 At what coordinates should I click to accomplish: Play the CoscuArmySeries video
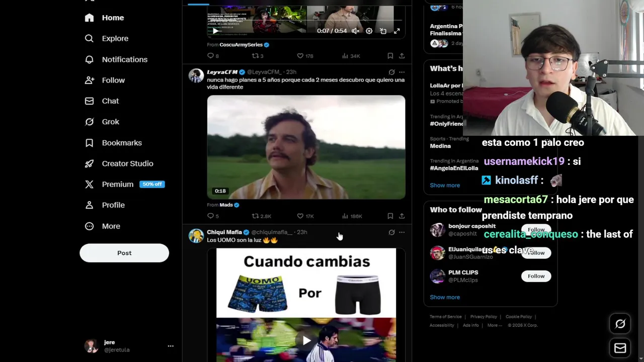(215, 31)
